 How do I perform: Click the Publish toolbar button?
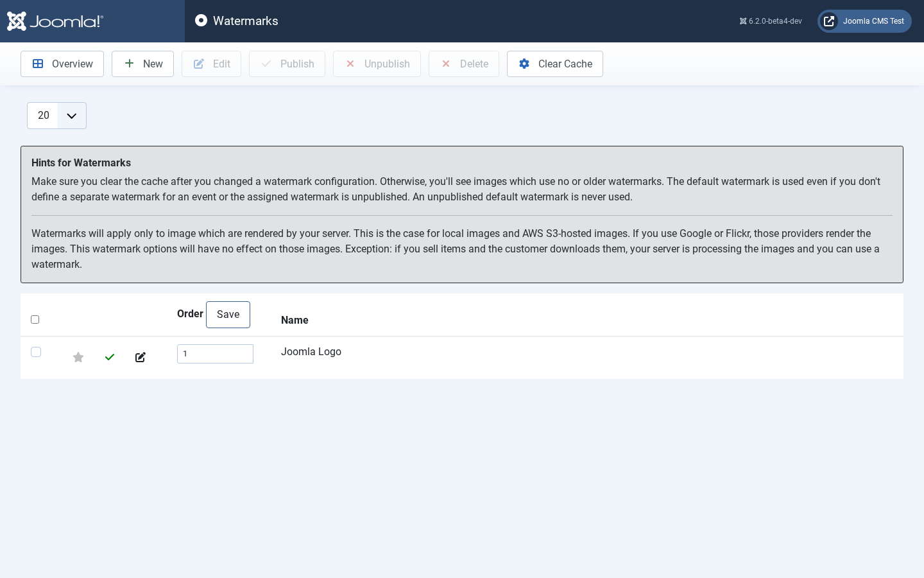pos(287,64)
